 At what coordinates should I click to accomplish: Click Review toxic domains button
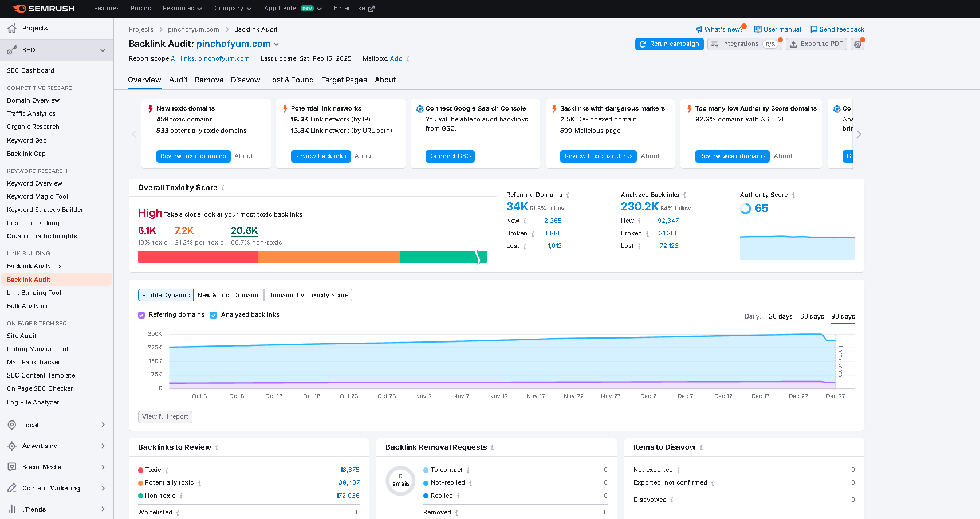(x=193, y=156)
